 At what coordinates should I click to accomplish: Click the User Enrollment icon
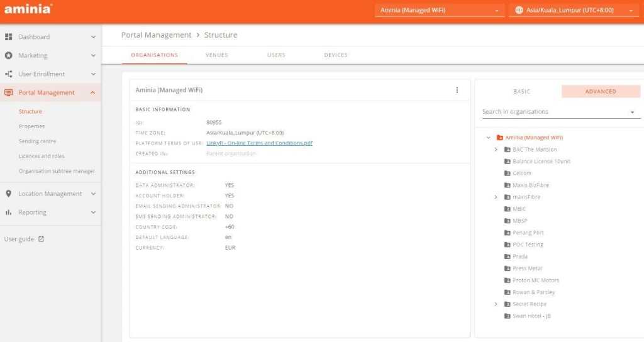tap(9, 74)
